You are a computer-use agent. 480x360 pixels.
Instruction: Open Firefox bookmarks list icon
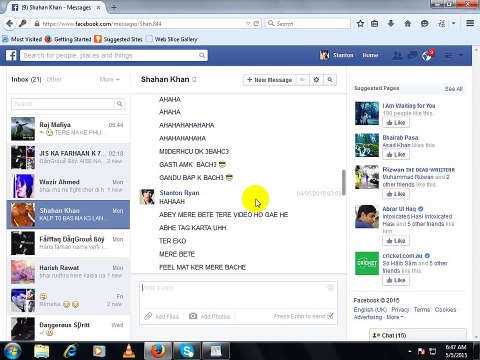click(x=375, y=24)
